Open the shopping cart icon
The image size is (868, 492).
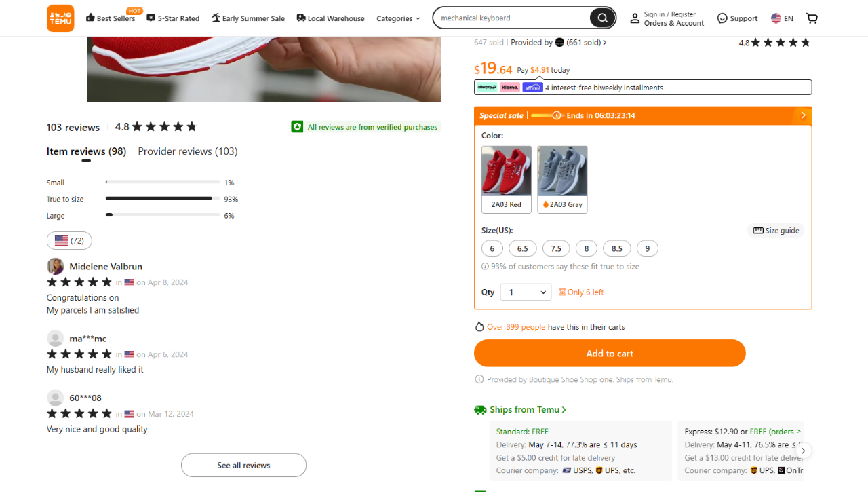click(x=812, y=18)
